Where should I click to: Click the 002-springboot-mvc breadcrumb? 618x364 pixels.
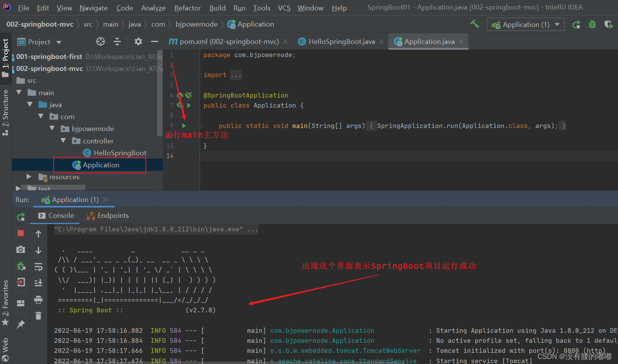coord(40,24)
